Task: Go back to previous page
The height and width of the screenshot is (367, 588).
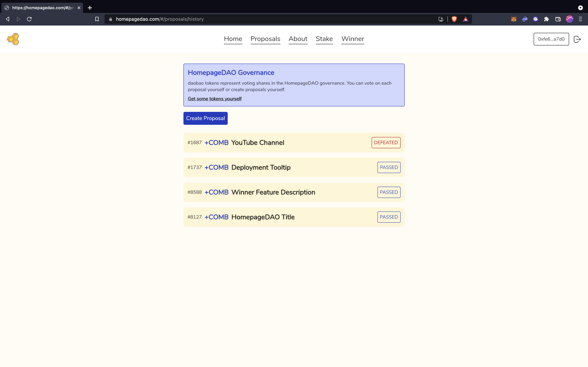Action: coord(7,19)
